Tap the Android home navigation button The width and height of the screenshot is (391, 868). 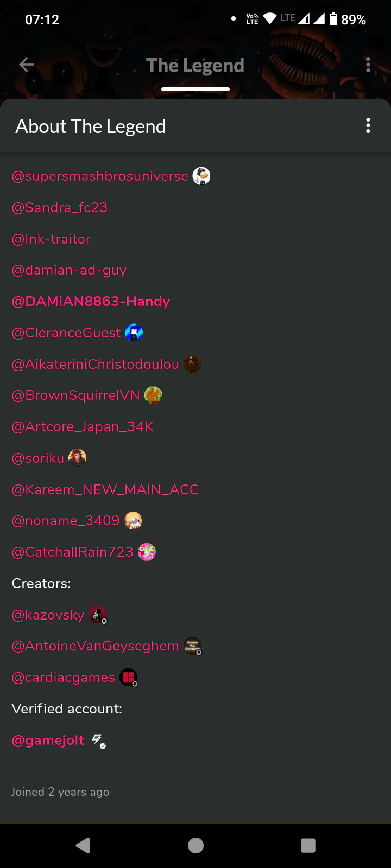[195, 845]
